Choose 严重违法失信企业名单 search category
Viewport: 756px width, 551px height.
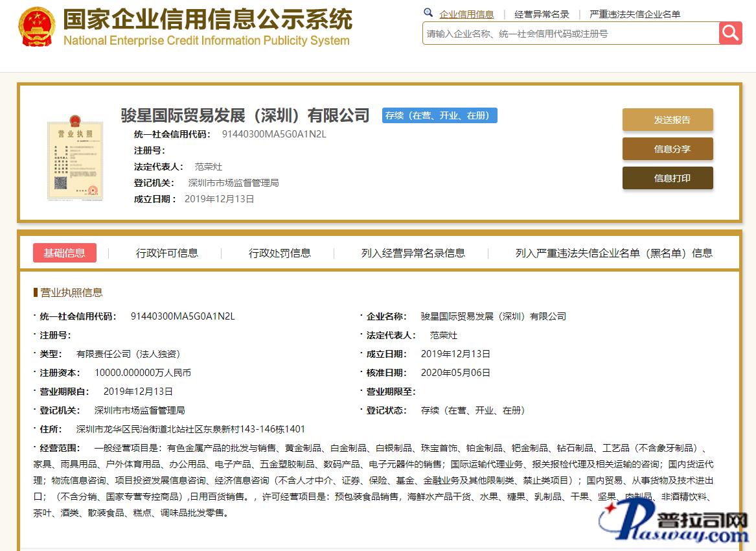pyautogui.click(x=635, y=14)
